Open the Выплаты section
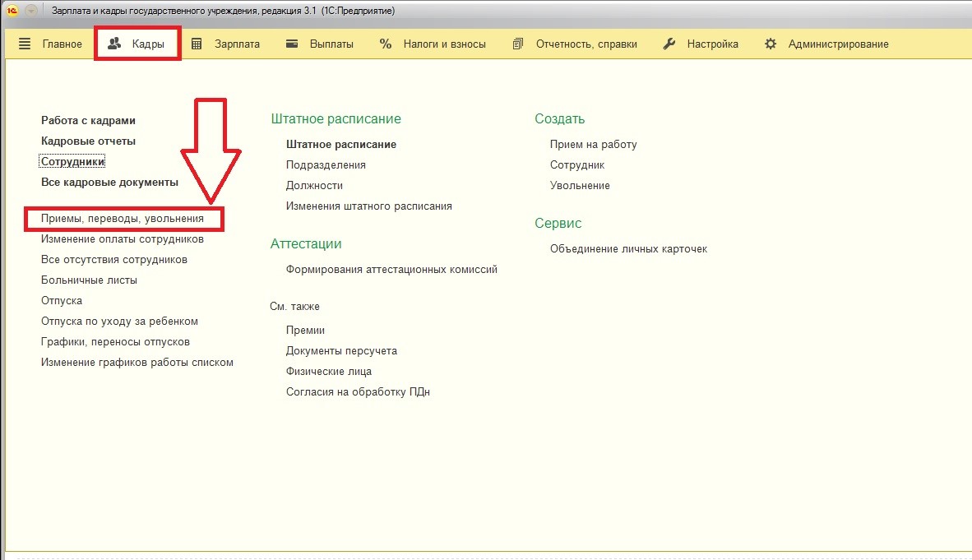 tap(331, 44)
